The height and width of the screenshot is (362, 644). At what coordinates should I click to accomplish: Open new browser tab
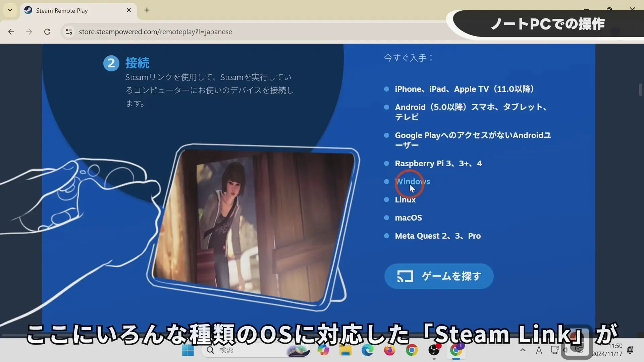tap(147, 10)
